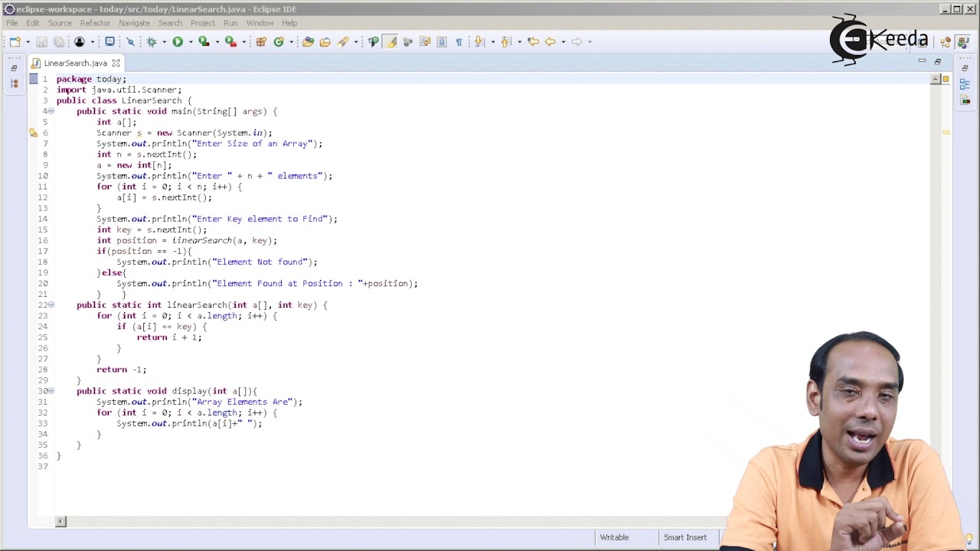This screenshot has height=551, width=980.
Task: Open the Window menu
Action: [x=260, y=23]
